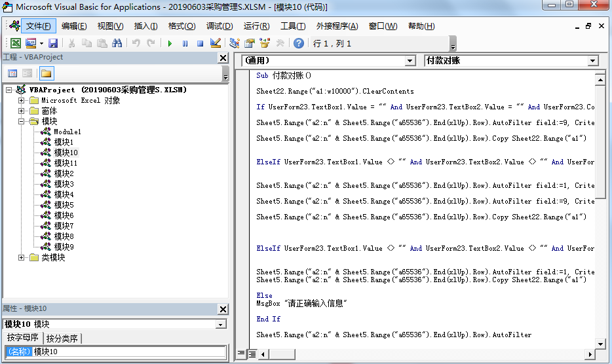Viewport: 612px width, 364px height.
Task: Restore the inner code window
Action: pos(588,26)
